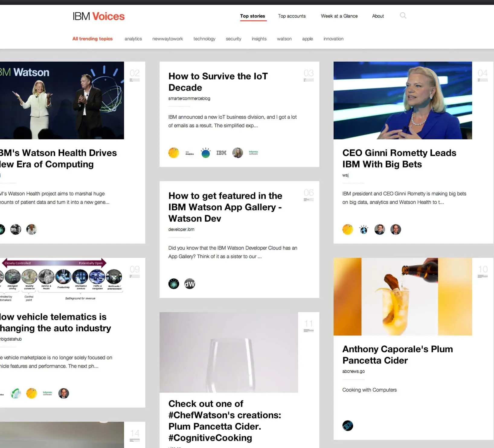Click the cider pouring thumbnail image
Image resolution: width=494 pixels, height=448 pixels.
point(403,297)
